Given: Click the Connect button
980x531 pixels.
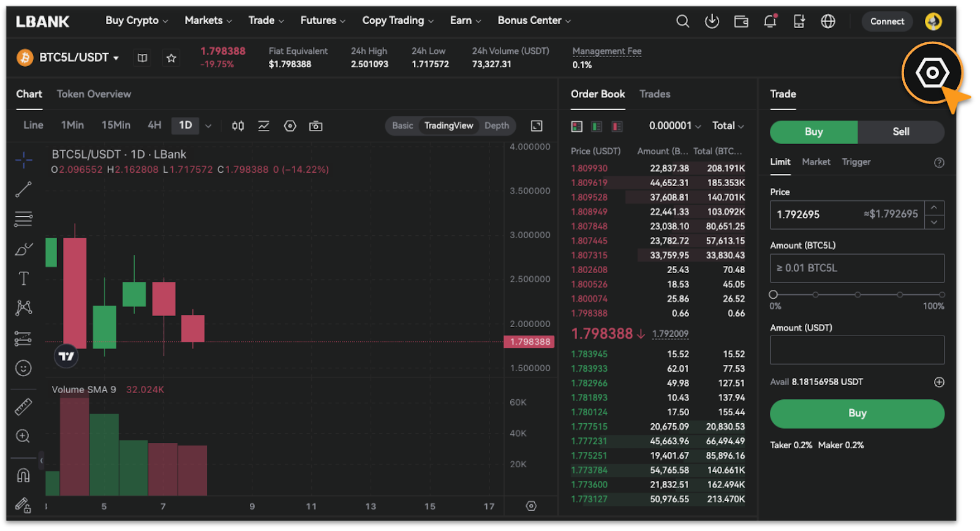Looking at the screenshot, I should coord(887,21).
